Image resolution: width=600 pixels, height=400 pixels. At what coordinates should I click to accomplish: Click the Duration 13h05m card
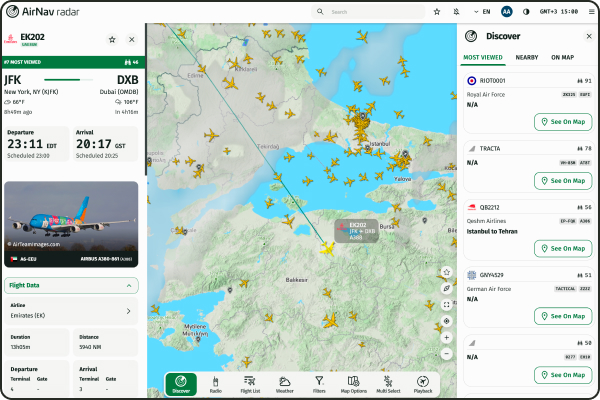click(x=37, y=342)
